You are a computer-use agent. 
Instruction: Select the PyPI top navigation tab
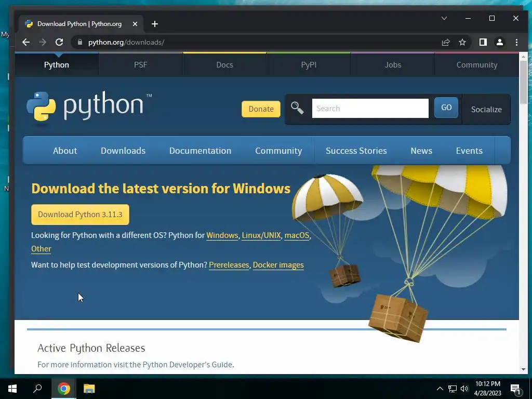(x=309, y=65)
